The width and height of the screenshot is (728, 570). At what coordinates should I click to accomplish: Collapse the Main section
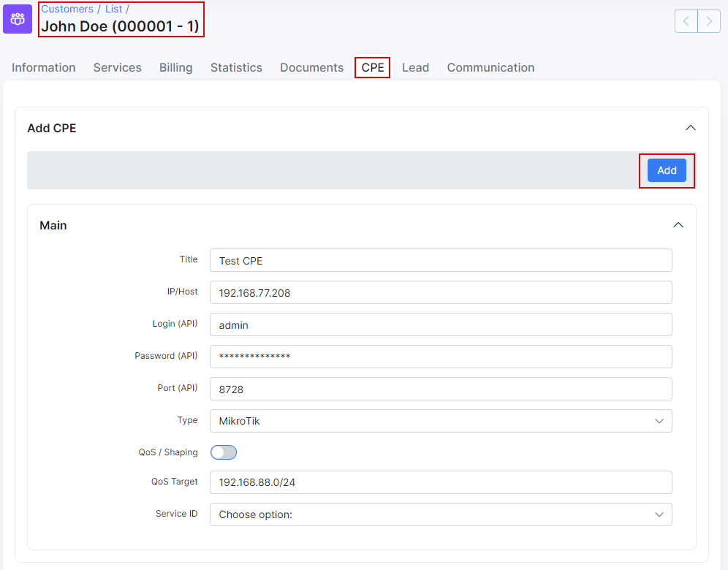tap(678, 225)
